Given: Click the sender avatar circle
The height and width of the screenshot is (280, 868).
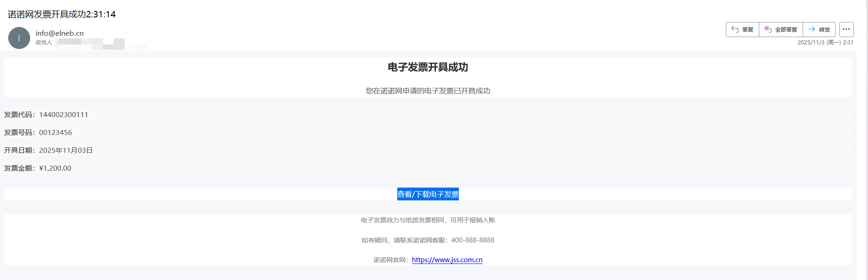Looking at the screenshot, I should pos(19,38).
